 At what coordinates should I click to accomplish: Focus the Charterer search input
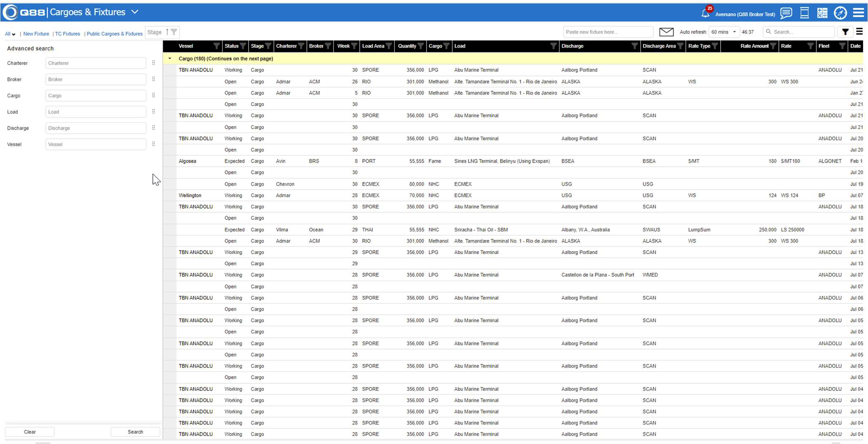click(x=95, y=63)
